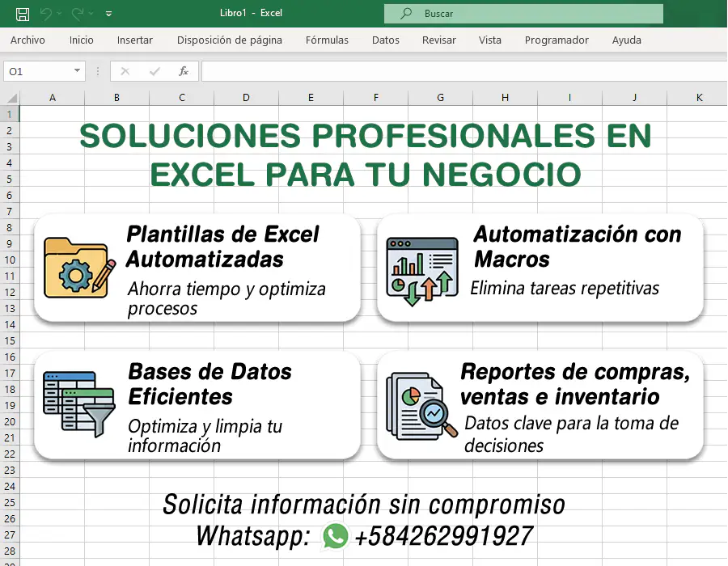The width and height of the screenshot is (728, 566).
Task: Select column G header
Action: (x=440, y=97)
